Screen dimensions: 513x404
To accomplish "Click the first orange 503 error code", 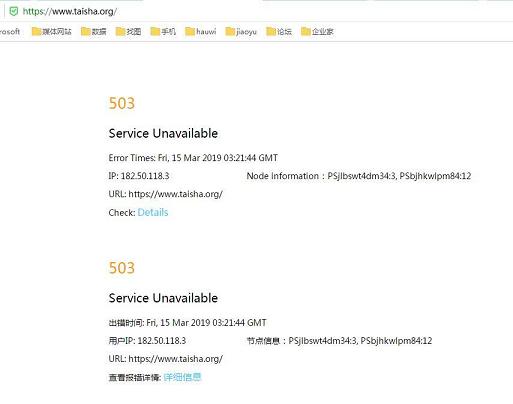I will pyautogui.click(x=122, y=103).
